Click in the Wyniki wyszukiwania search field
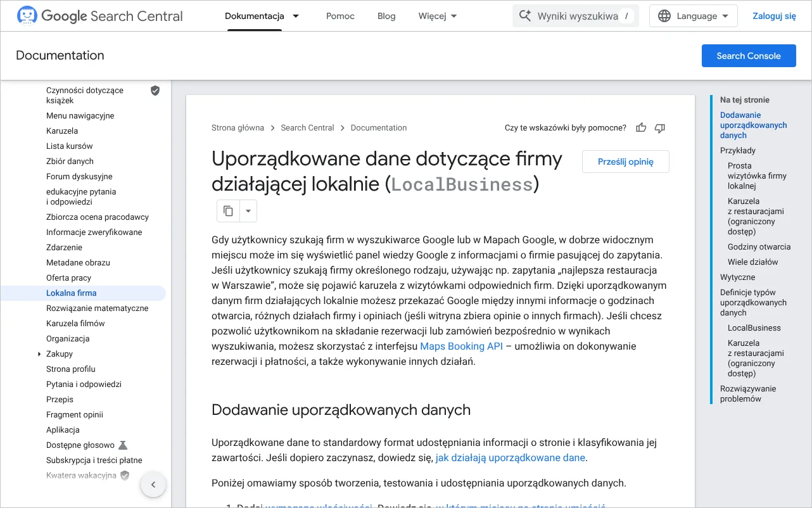The width and height of the screenshot is (812, 508). tap(576, 16)
